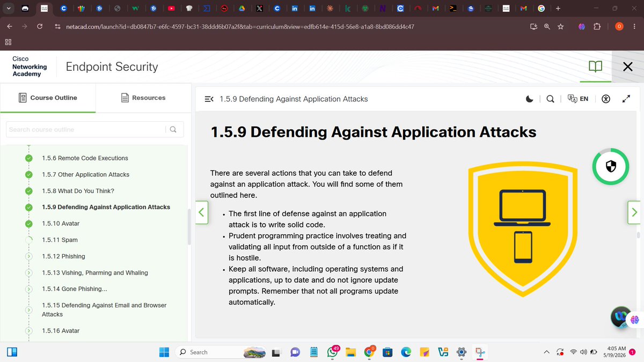Click the chevron circle beside 1.5.14 Gone Phishing
The height and width of the screenshot is (362, 644).
tap(29, 289)
